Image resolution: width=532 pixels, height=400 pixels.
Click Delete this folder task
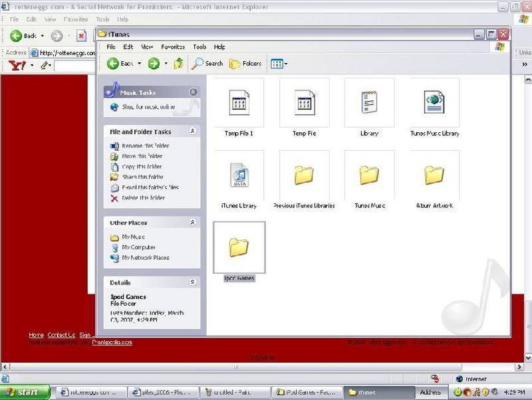143,197
